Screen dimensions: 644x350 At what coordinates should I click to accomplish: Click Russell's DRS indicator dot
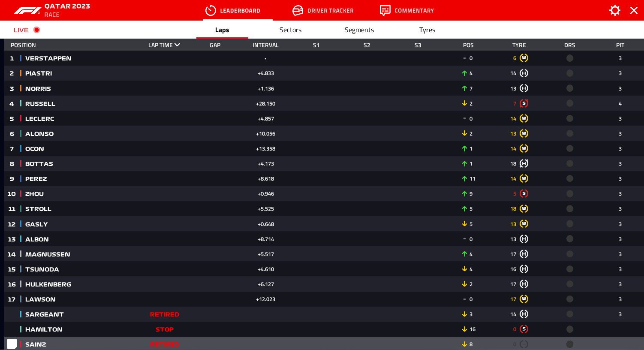tap(570, 103)
